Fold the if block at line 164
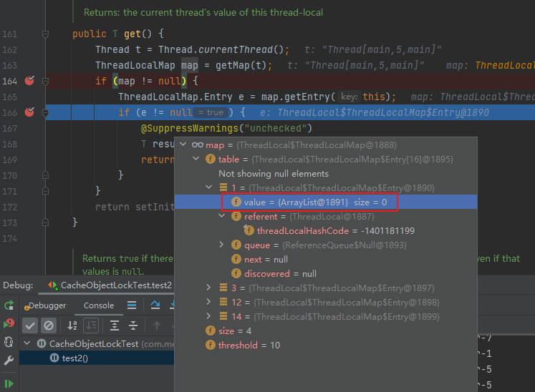 45,81
